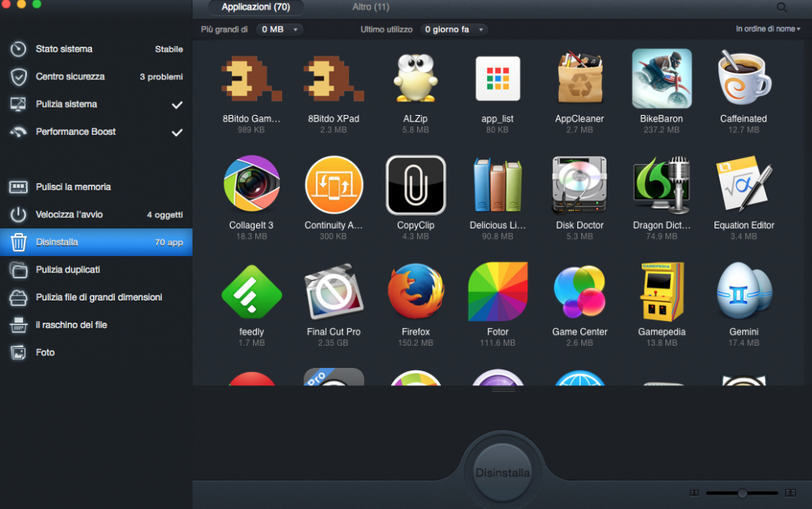812x509 pixels.
Task: Select the Equation Editor app icon
Action: 744,185
